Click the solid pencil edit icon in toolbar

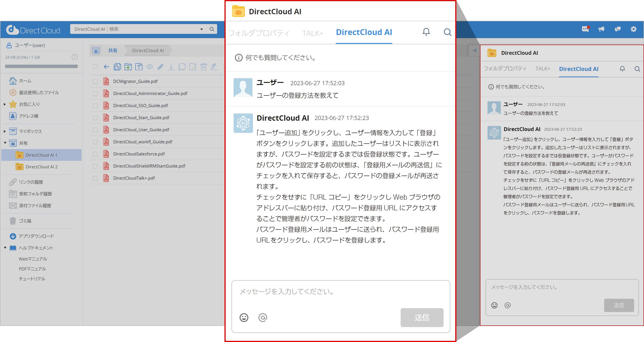coord(161,67)
